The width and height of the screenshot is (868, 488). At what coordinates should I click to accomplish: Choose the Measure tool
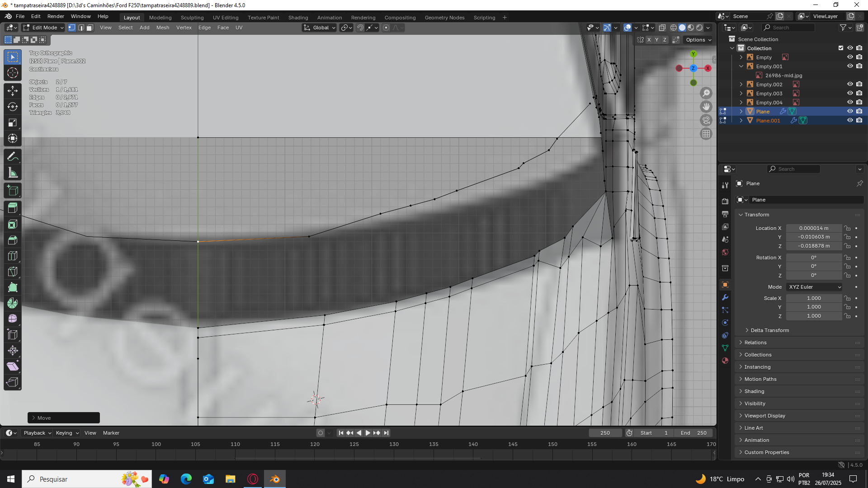(13, 173)
